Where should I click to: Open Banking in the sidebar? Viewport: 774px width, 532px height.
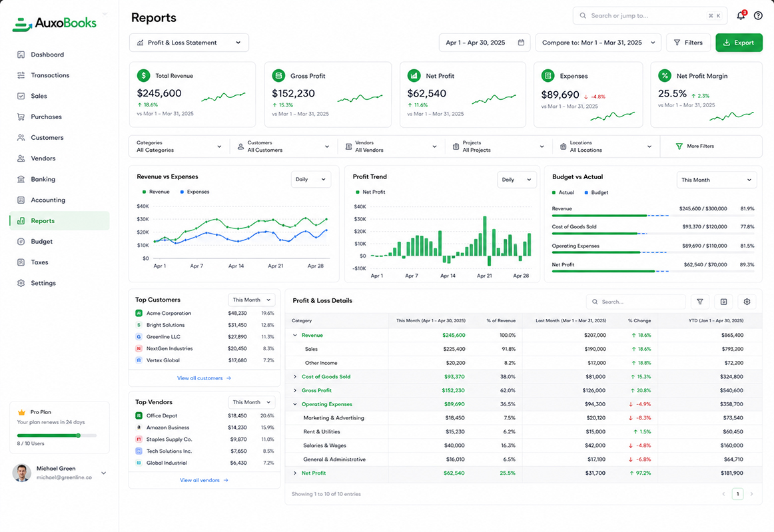tap(59, 179)
